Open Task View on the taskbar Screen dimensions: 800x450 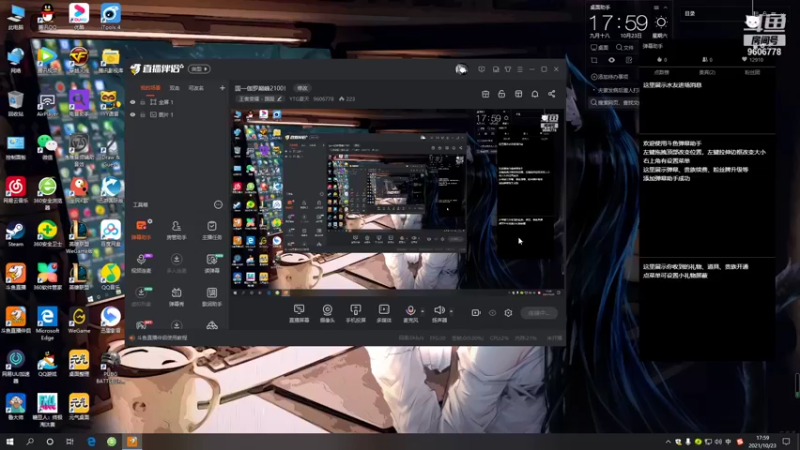tap(69, 442)
